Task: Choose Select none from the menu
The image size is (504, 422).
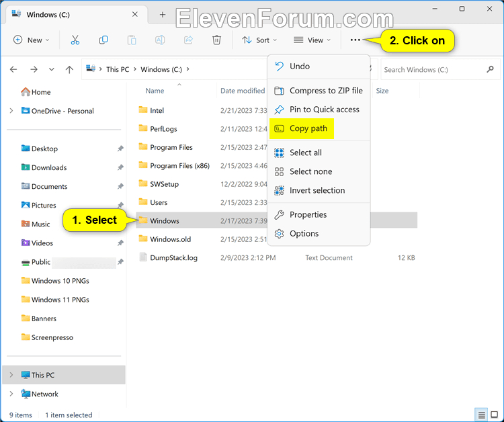Action: (x=319, y=171)
